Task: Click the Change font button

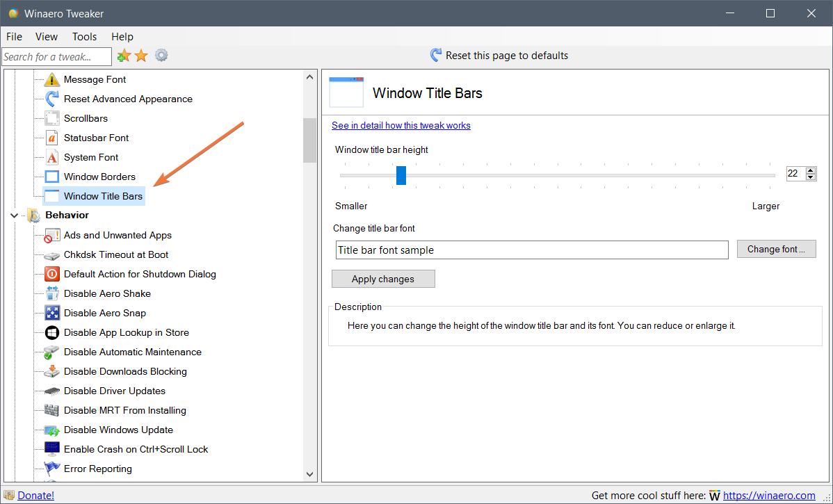Action: coord(776,249)
